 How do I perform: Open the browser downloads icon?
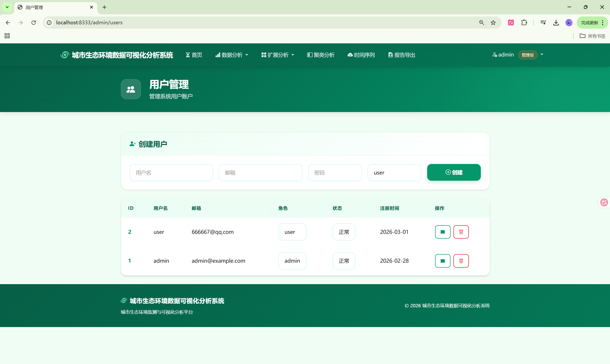pyautogui.click(x=556, y=23)
